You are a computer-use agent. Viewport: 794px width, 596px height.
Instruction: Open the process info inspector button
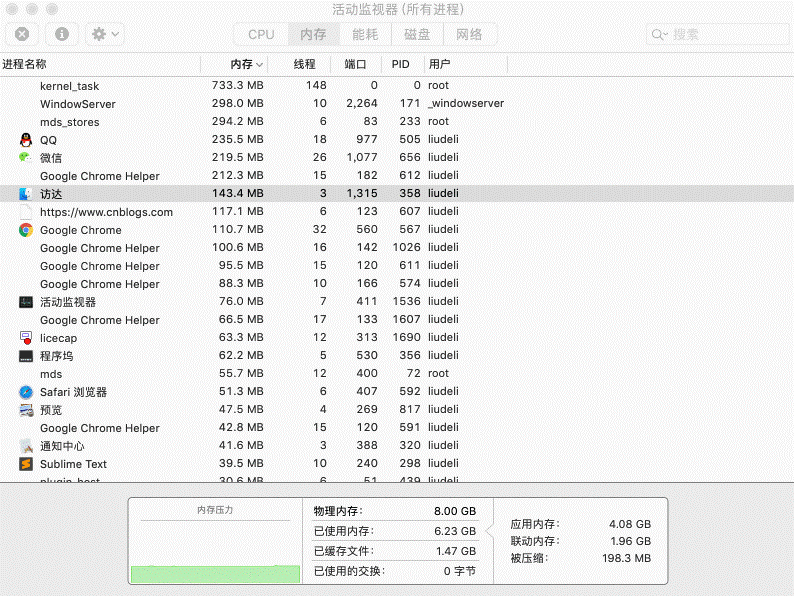point(62,34)
